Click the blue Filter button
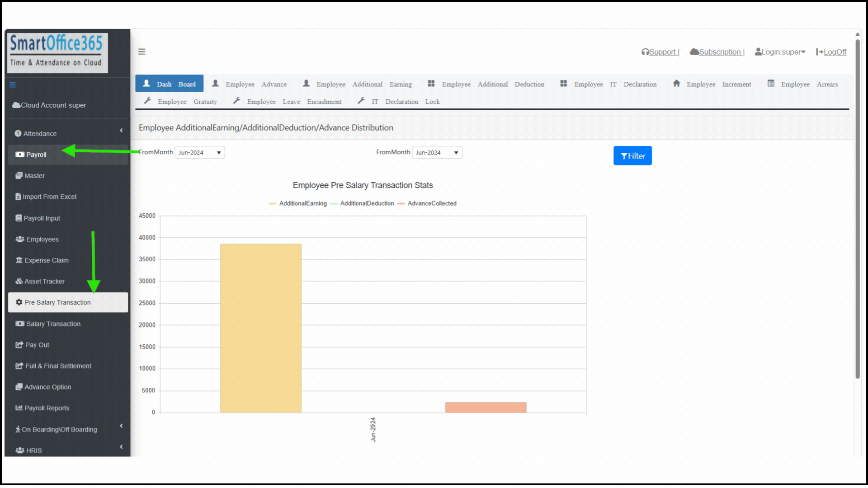The height and width of the screenshot is (488, 868). click(632, 155)
